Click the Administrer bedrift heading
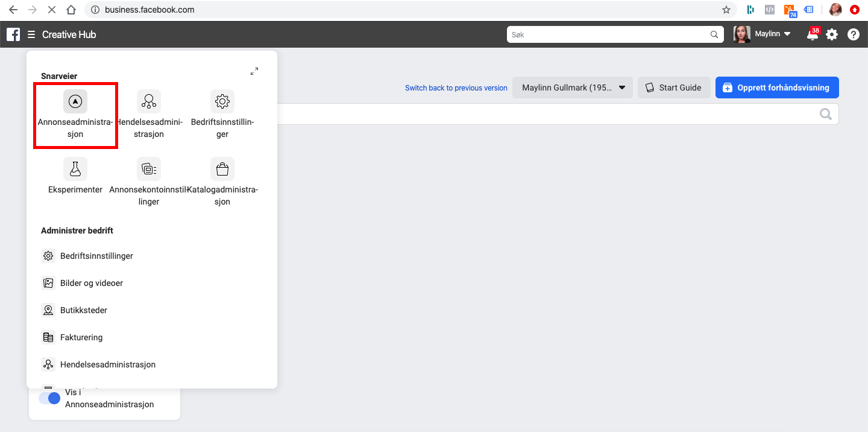 pyautogui.click(x=77, y=230)
